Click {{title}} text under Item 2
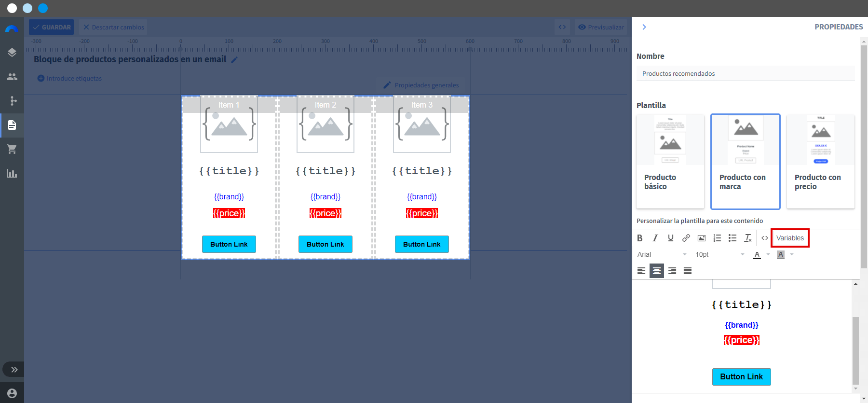The height and width of the screenshot is (403, 868). coord(325,171)
